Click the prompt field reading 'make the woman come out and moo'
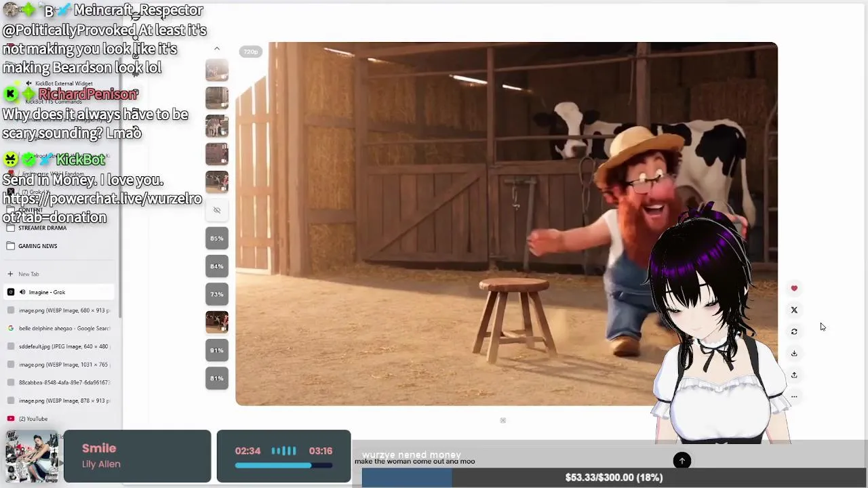 415,462
